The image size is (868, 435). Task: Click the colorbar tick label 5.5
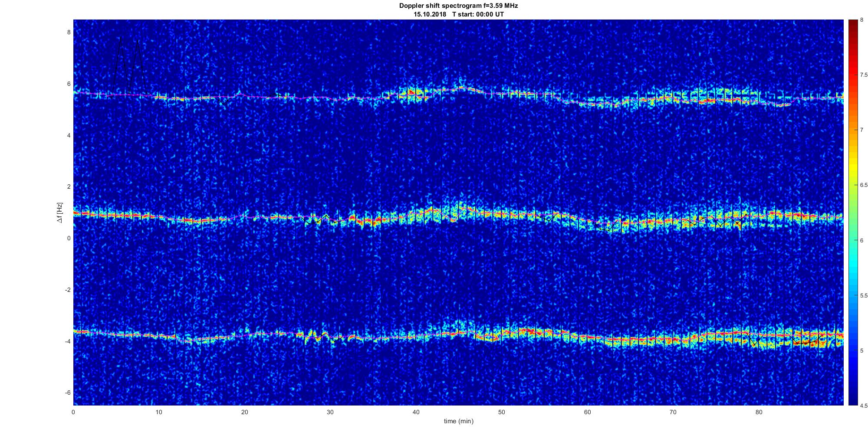coord(864,295)
